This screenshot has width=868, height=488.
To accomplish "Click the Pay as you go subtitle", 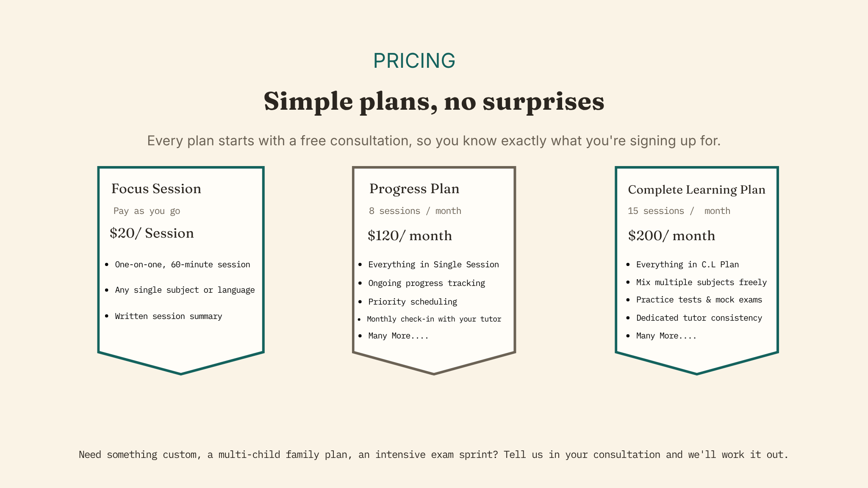I will click(x=147, y=211).
